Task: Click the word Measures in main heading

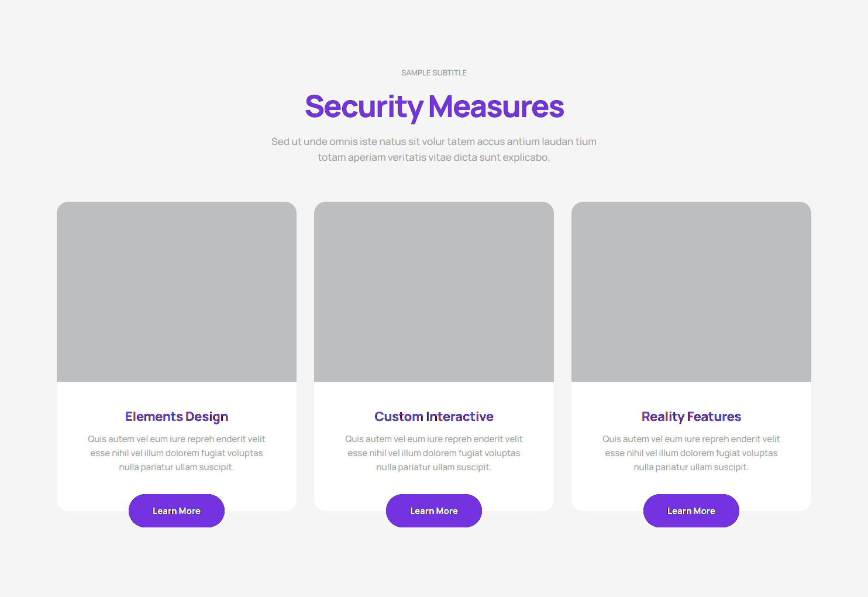Action: [496, 107]
